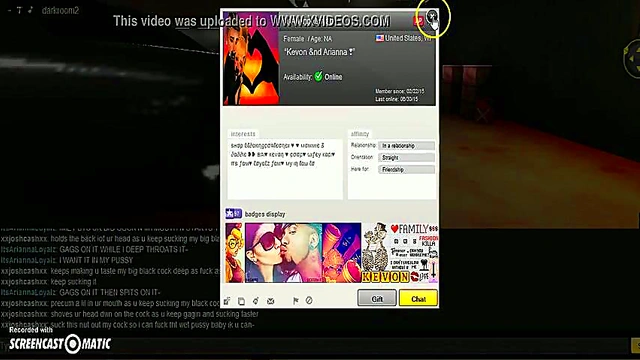Open the Gift button on profile card
This screenshot has height=360, width=640.
377,298
